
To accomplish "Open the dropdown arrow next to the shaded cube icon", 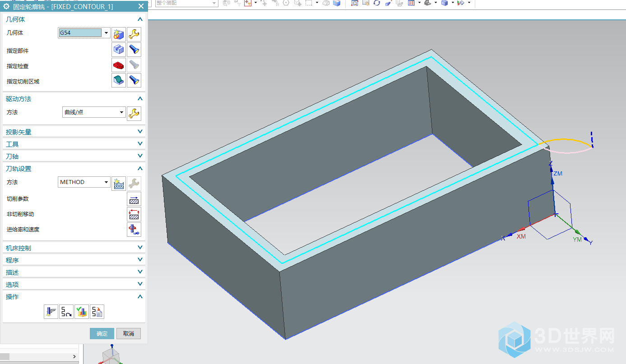I will pyautogui.click(x=453, y=3).
